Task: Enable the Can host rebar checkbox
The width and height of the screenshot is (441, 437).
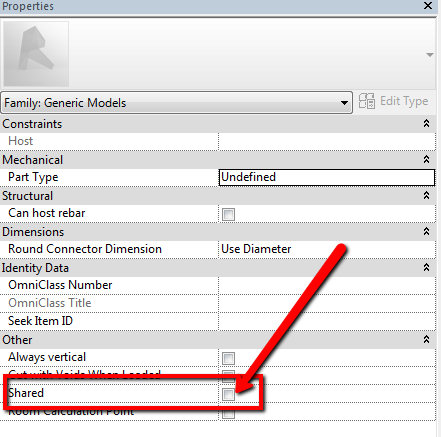Action: coord(228,214)
